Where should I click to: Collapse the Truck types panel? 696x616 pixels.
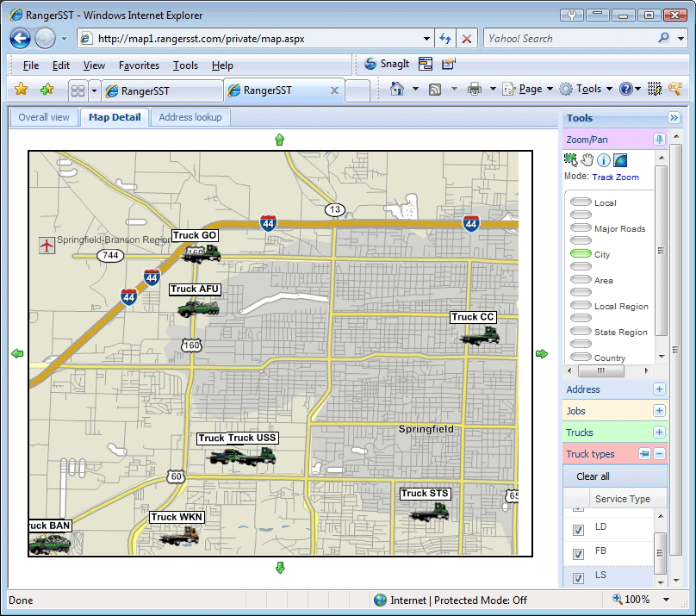tap(659, 454)
